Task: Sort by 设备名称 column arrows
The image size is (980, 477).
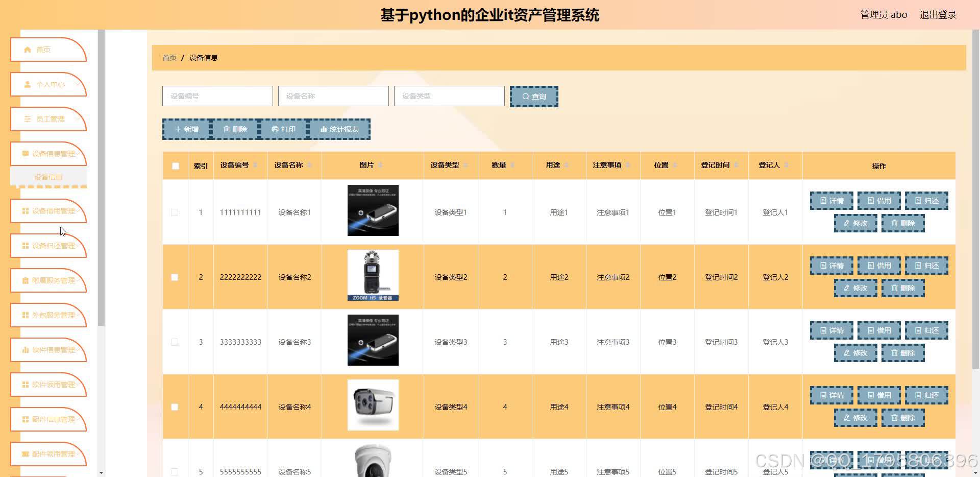Action: [309, 165]
